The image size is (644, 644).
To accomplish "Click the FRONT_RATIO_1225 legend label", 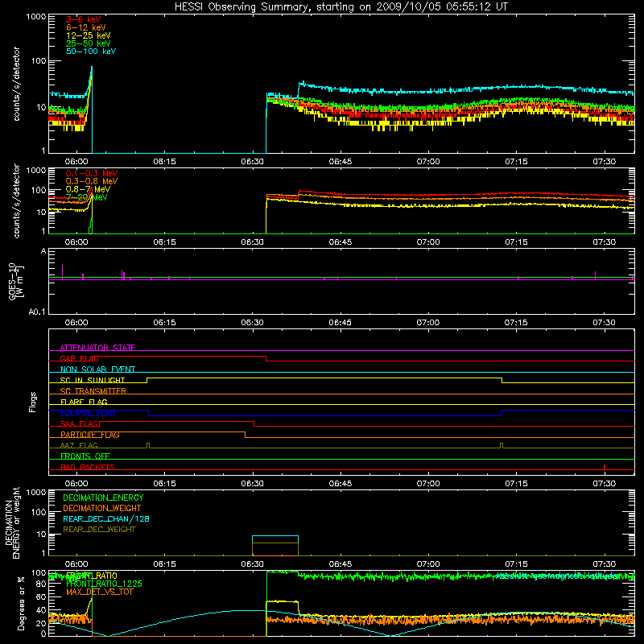I will 104,584.
